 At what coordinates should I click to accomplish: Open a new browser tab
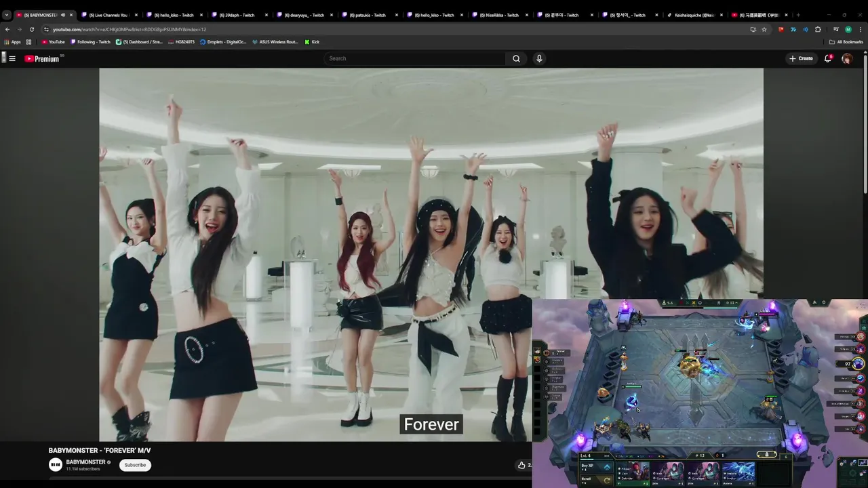(798, 15)
